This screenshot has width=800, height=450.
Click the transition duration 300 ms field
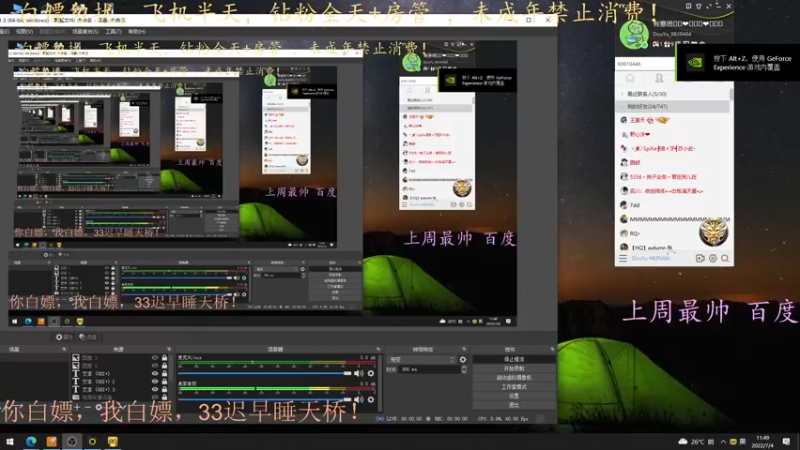tap(429, 369)
